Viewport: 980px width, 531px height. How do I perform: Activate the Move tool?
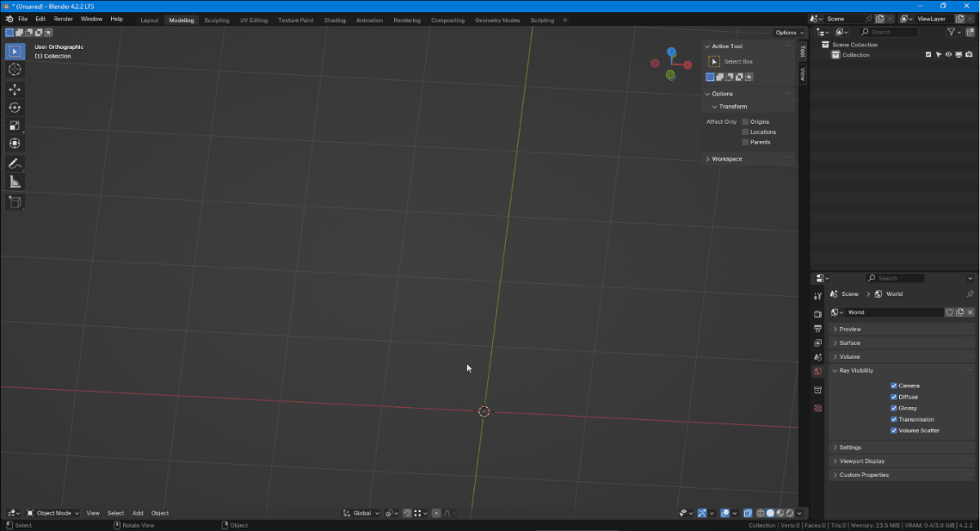tap(15, 90)
